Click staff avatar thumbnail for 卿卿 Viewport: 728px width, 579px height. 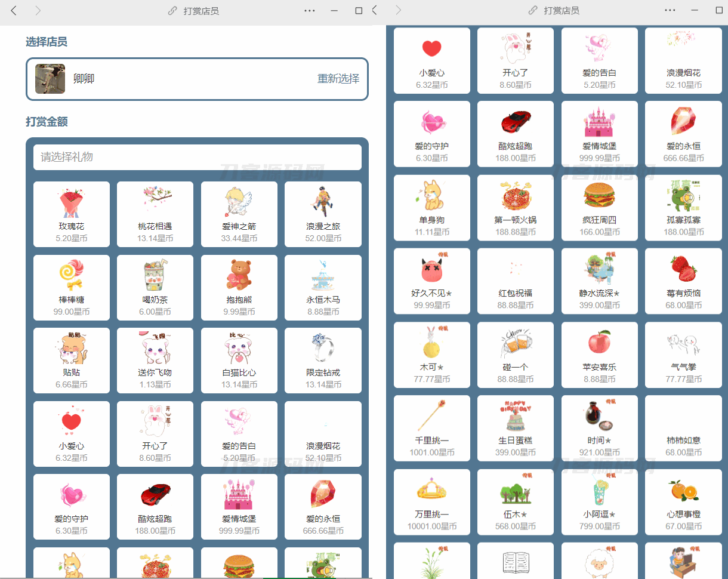(x=50, y=79)
